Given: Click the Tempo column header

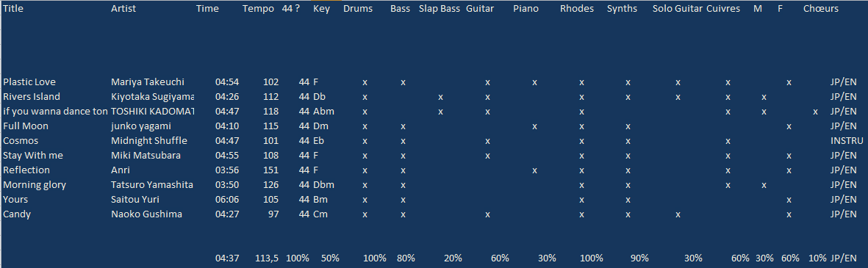Looking at the screenshot, I should coord(258,9).
